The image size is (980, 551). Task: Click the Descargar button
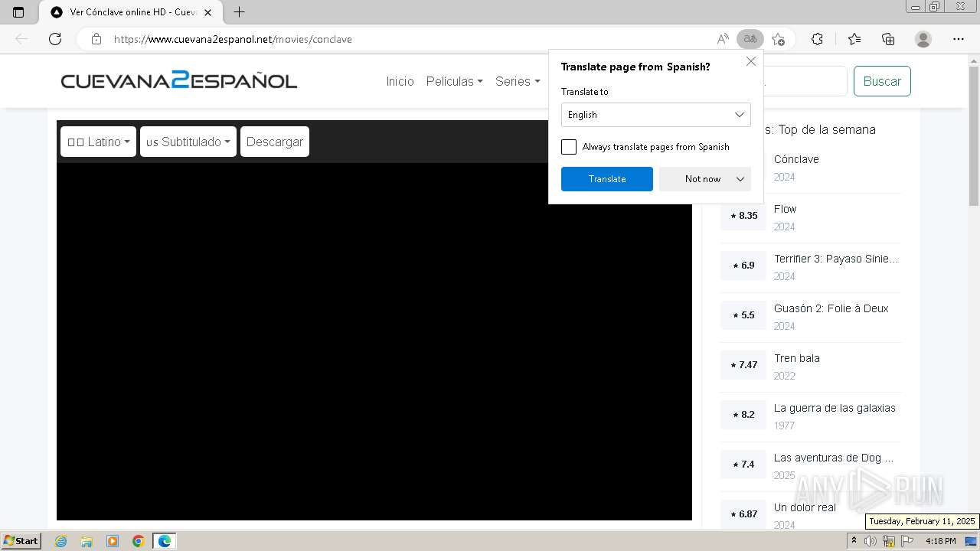275,142
